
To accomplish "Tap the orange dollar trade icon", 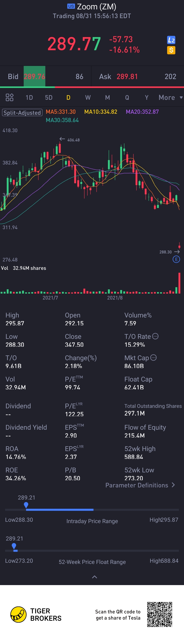I will [171, 50].
